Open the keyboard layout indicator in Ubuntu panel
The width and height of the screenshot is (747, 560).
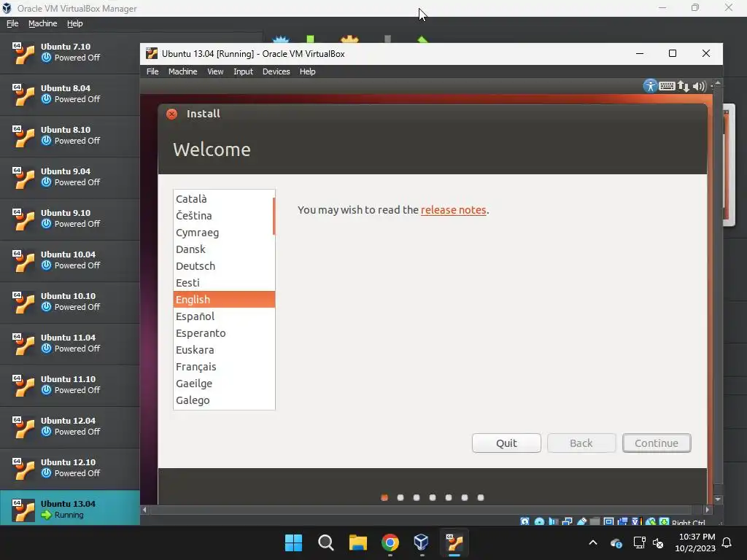[x=667, y=86]
